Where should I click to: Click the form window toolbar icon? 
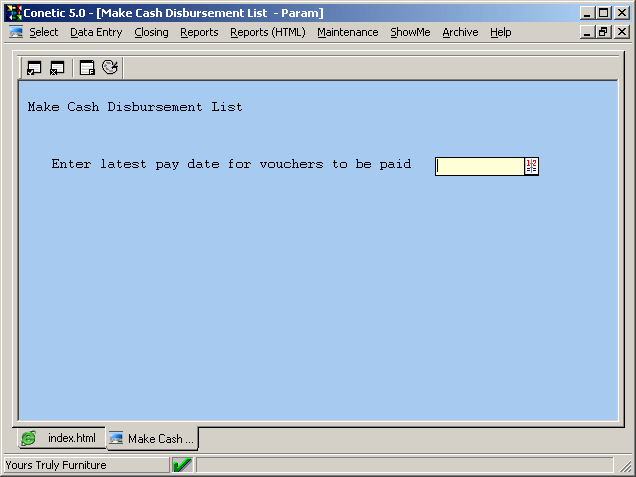(x=87, y=68)
